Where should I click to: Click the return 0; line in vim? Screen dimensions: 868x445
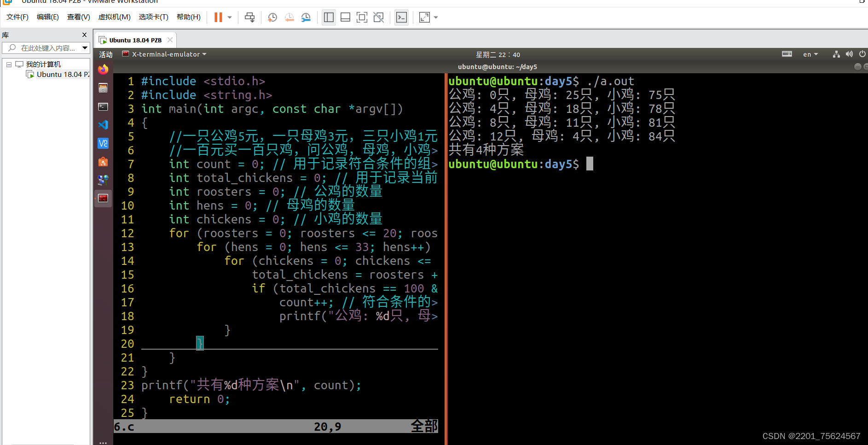pos(199,399)
